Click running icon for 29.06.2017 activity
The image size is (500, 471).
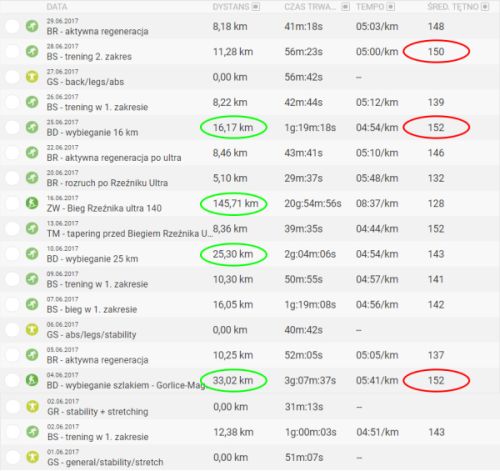(x=32, y=26)
